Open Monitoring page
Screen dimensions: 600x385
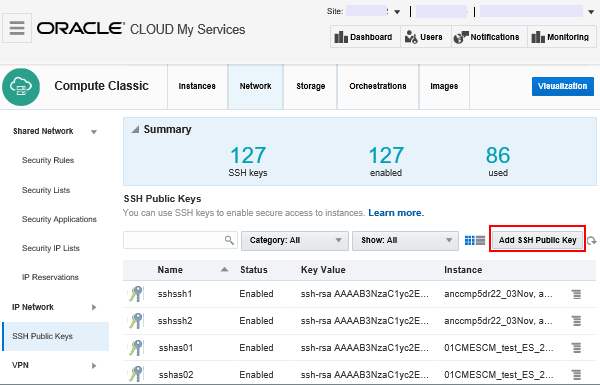pos(562,37)
